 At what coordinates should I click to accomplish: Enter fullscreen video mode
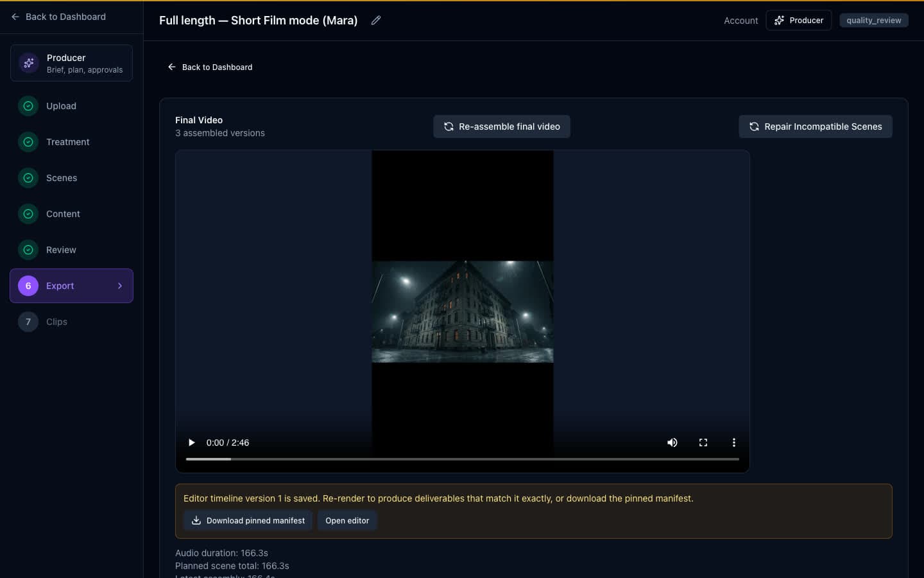pyautogui.click(x=703, y=442)
